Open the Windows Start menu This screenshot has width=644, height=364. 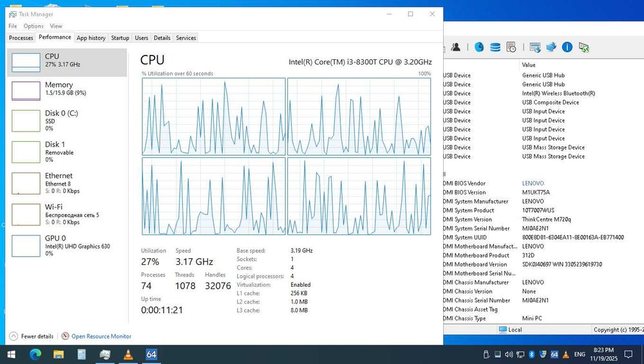12,354
